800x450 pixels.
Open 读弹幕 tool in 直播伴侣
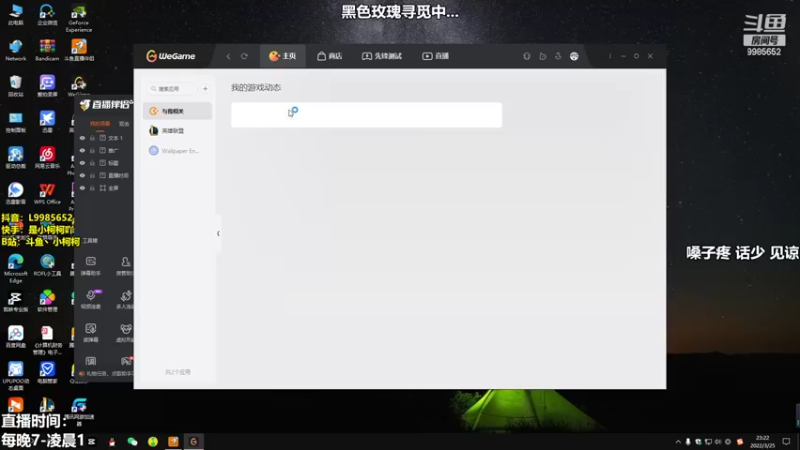click(91, 332)
